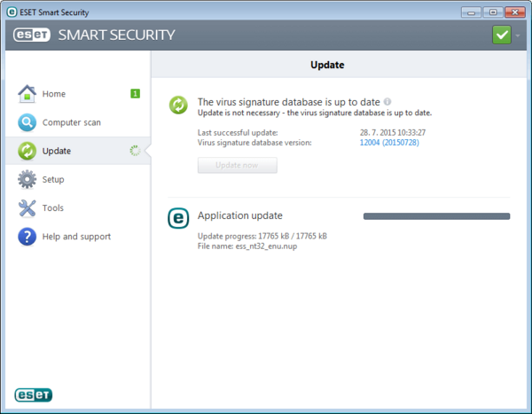Viewport: 532px width, 414px height.
Task: Click the Home notification badge showing 1
Action: pyautogui.click(x=135, y=94)
